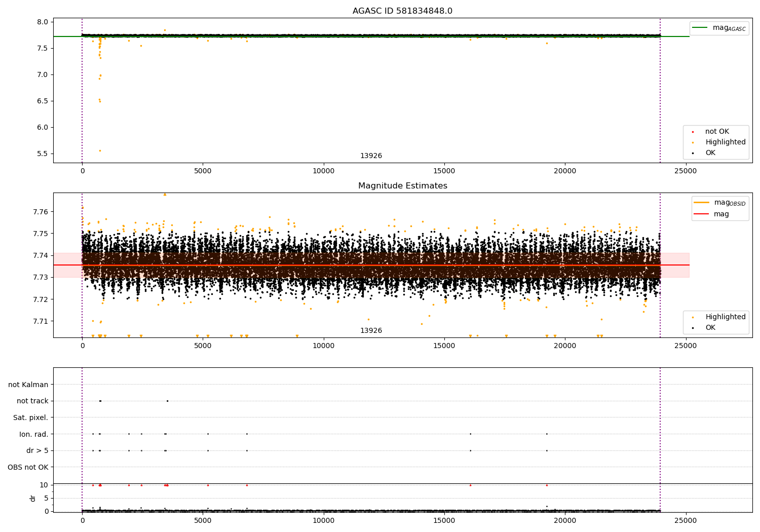Click red triangle near 16000 in dr panel

pyautogui.click(x=470, y=485)
